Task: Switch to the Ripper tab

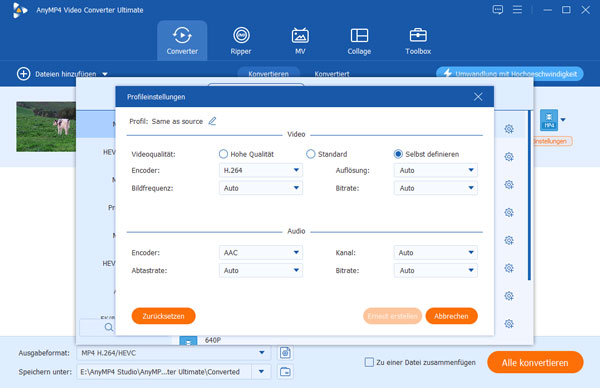Action: (241, 41)
